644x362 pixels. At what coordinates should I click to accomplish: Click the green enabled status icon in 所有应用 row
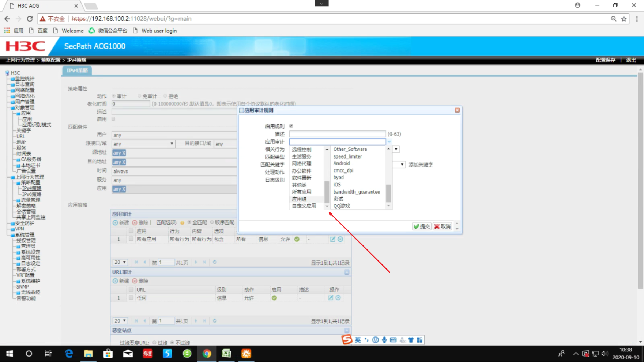click(x=297, y=239)
